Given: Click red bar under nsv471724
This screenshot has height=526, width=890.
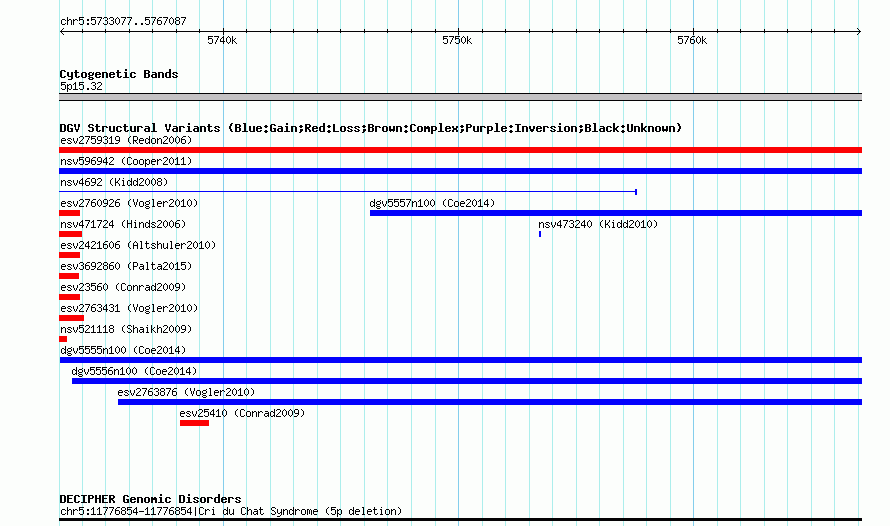Looking at the screenshot, I should [70, 234].
